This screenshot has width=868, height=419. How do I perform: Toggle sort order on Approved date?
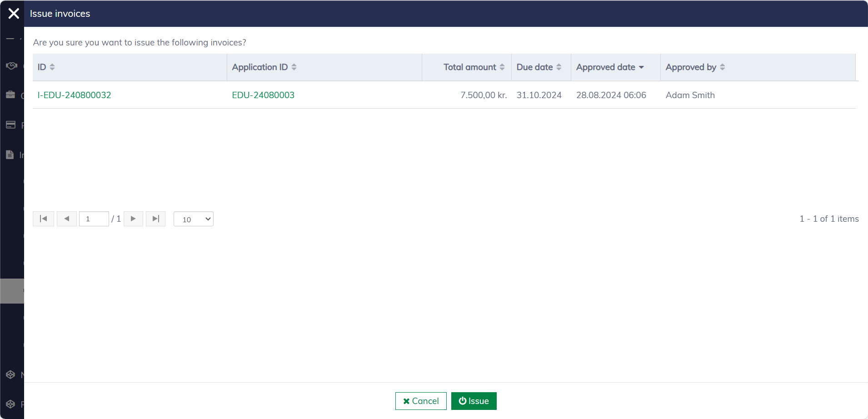pos(609,67)
